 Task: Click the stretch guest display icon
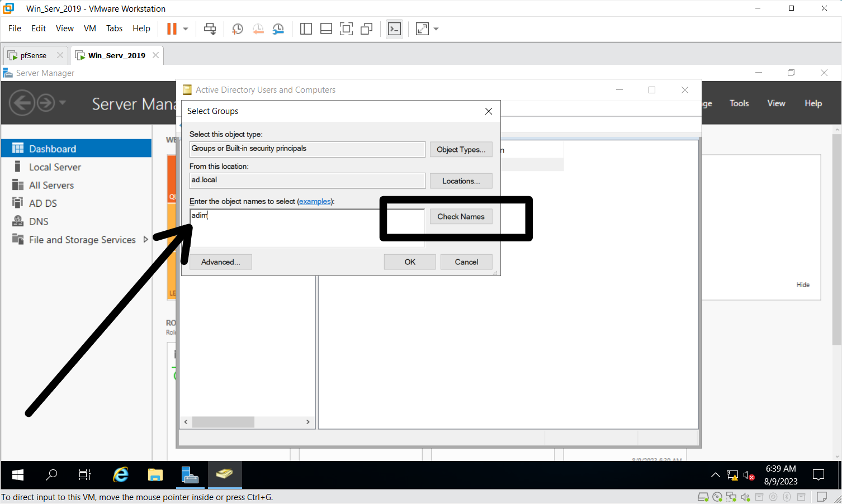(x=422, y=29)
